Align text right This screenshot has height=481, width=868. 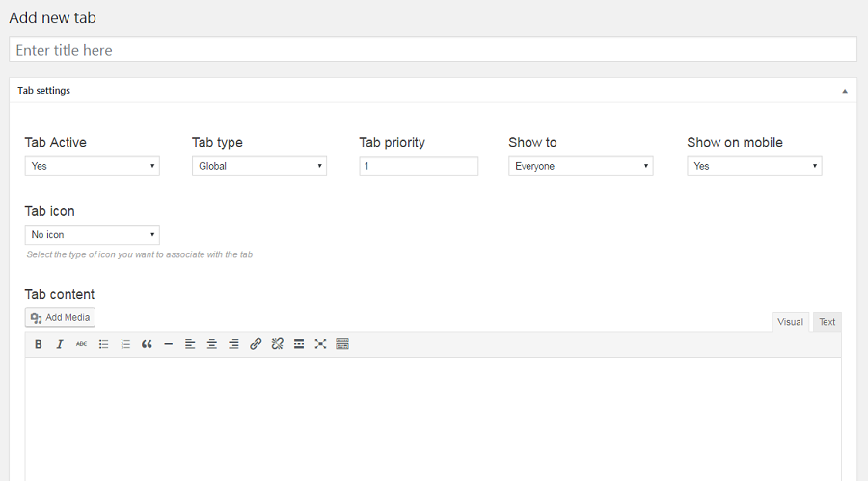[x=233, y=344]
